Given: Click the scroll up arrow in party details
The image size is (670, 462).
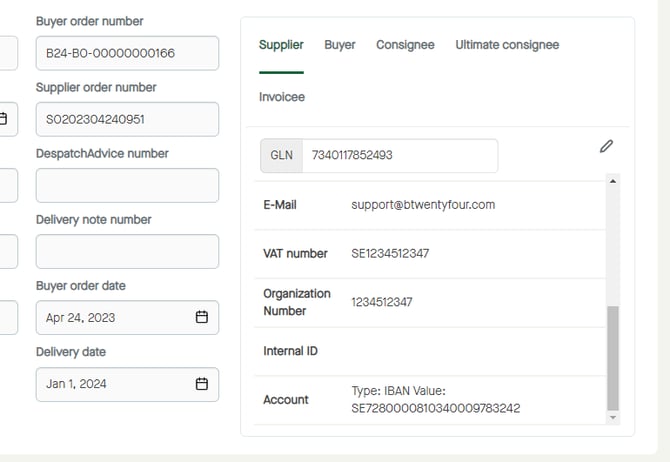Looking at the screenshot, I should 613,181.
